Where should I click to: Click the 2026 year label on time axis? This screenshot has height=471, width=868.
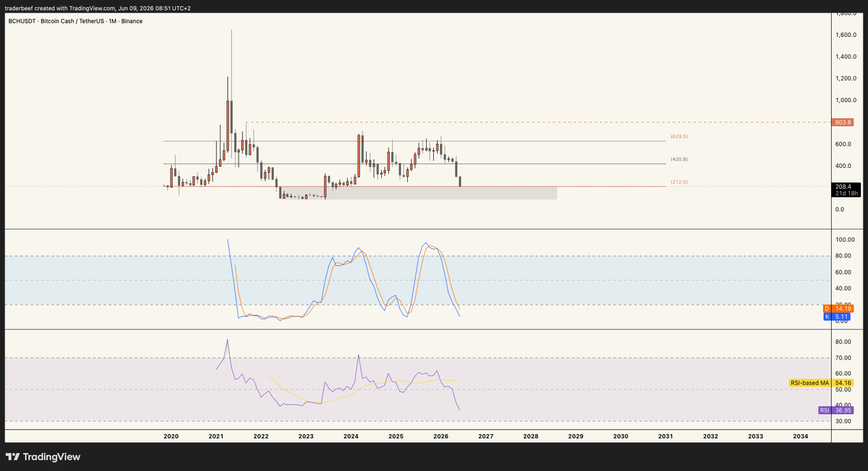(441, 436)
